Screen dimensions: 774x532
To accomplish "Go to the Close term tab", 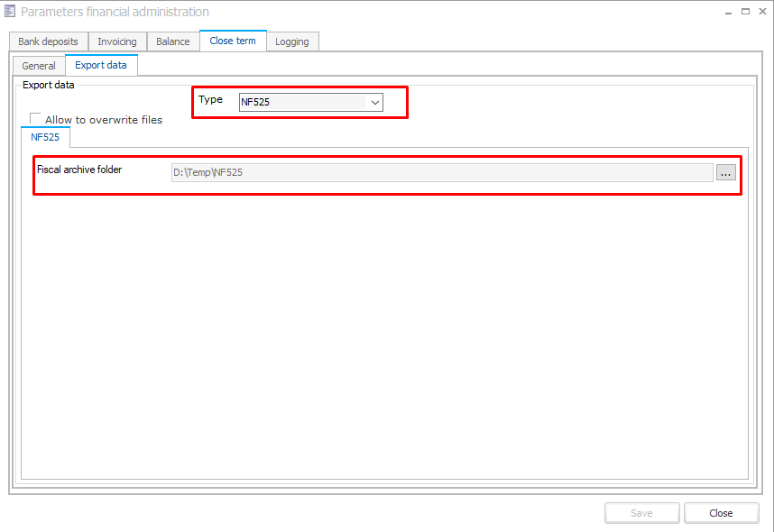I will pyautogui.click(x=233, y=41).
